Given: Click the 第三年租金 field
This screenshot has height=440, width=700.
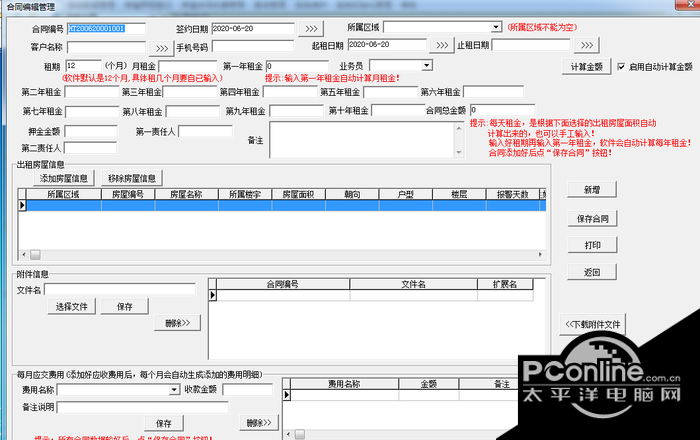Looking at the screenshot, I should pos(190,92).
